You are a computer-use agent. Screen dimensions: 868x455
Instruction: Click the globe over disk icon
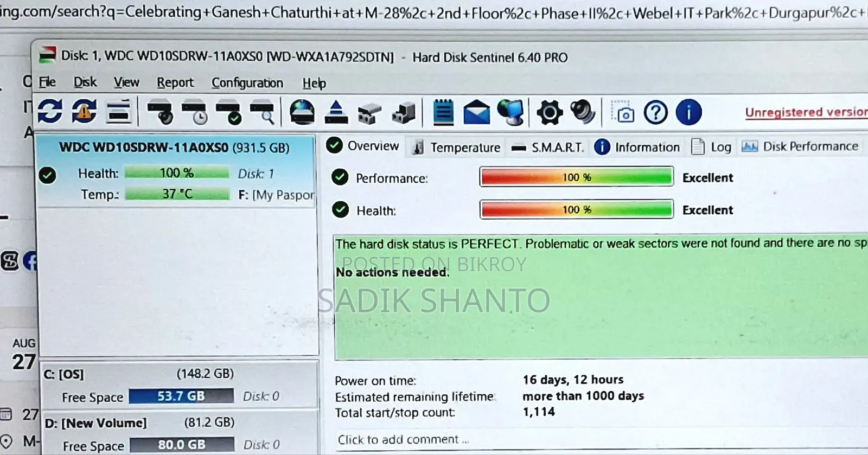[302, 112]
